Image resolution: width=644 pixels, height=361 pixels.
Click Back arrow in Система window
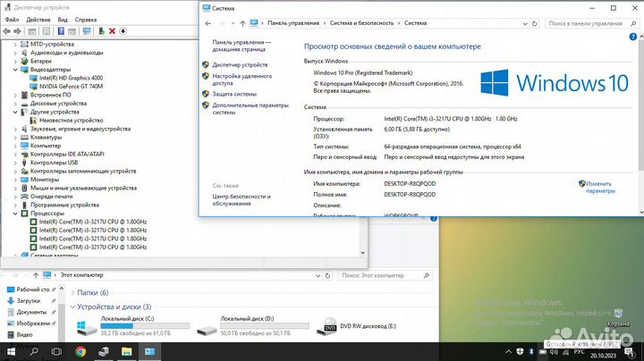[208, 23]
